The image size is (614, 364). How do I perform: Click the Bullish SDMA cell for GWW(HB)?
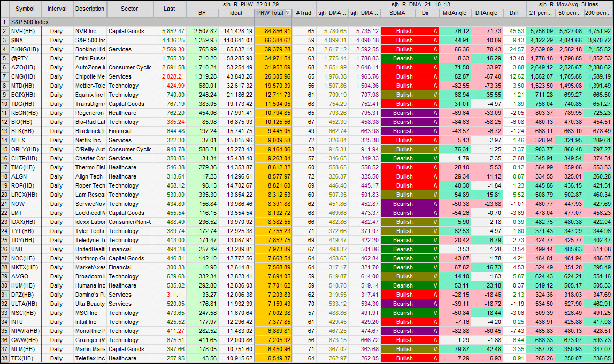[397, 340]
